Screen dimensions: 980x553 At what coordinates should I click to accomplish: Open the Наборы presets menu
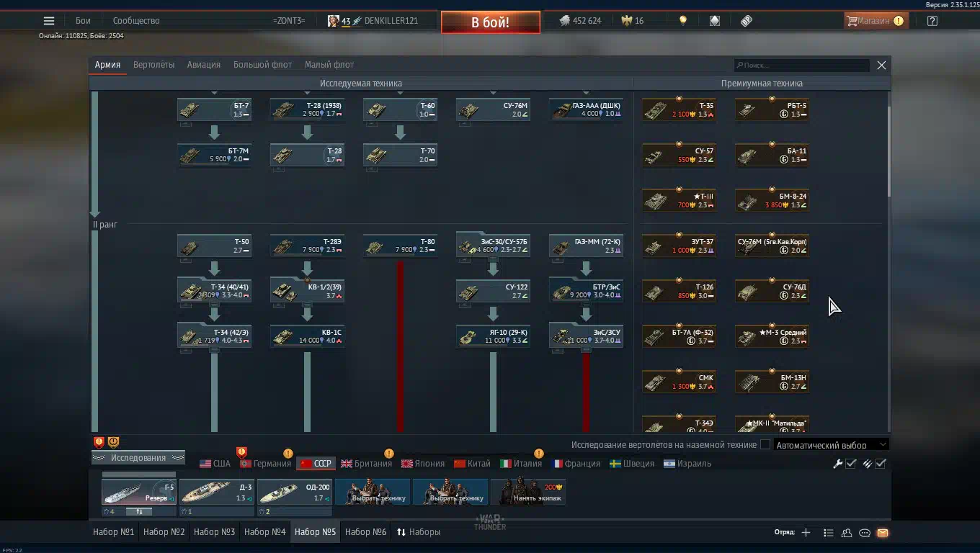point(418,532)
